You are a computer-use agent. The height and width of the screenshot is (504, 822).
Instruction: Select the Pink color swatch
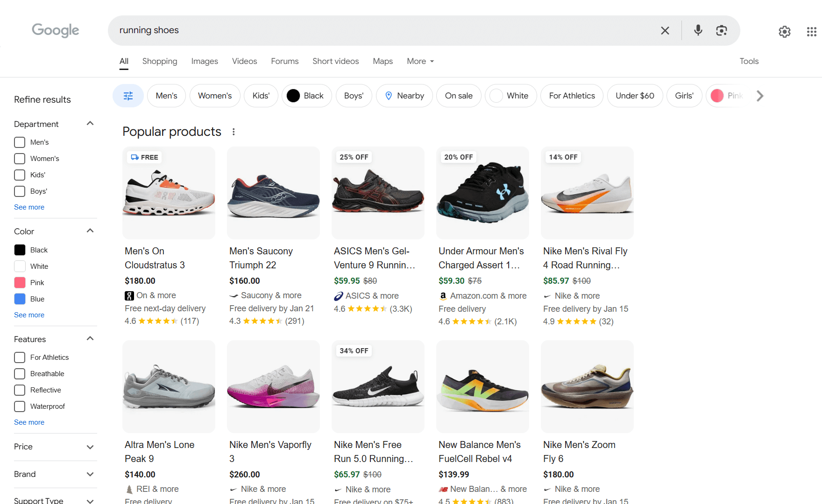(x=20, y=282)
